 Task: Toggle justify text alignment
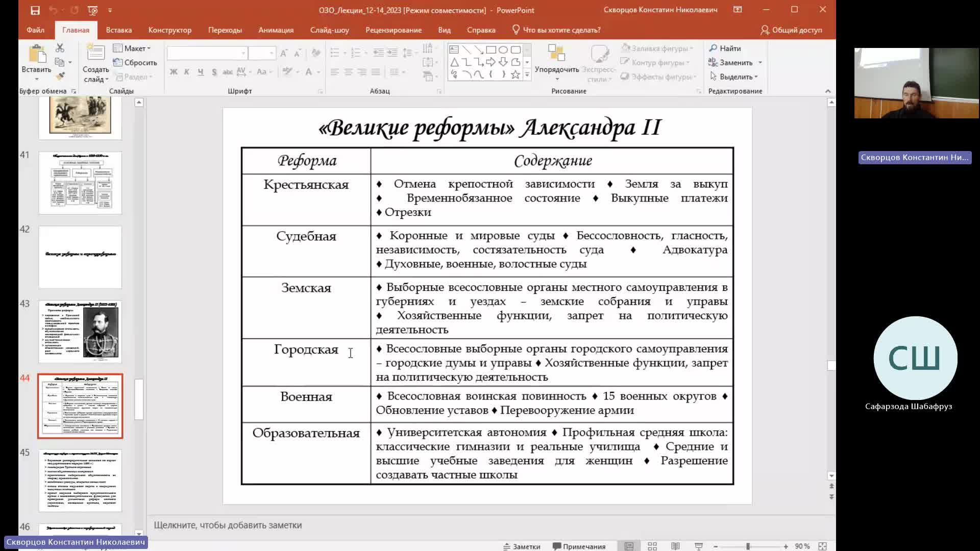click(x=376, y=72)
